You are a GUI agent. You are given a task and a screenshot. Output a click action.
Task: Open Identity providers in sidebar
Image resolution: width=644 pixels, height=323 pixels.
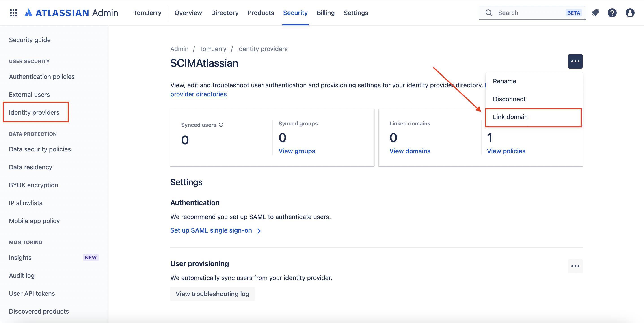coord(34,112)
